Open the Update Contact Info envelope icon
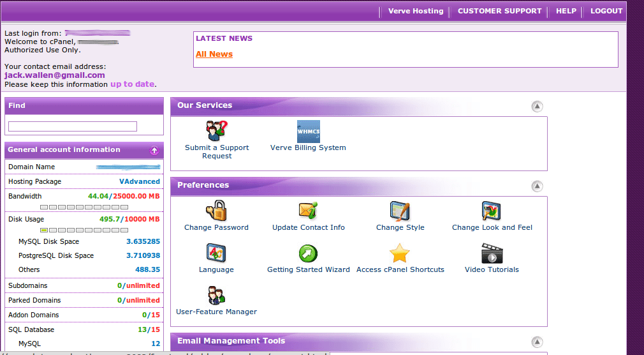The height and width of the screenshot is (355, 644). click(308, 211)
